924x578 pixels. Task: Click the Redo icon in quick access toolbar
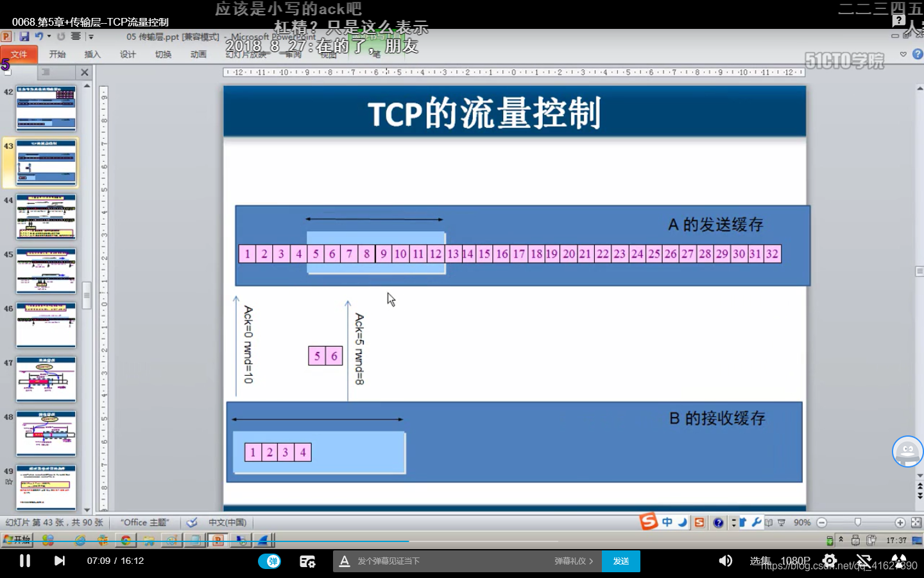pyautogui.click(x=61, y=37)
